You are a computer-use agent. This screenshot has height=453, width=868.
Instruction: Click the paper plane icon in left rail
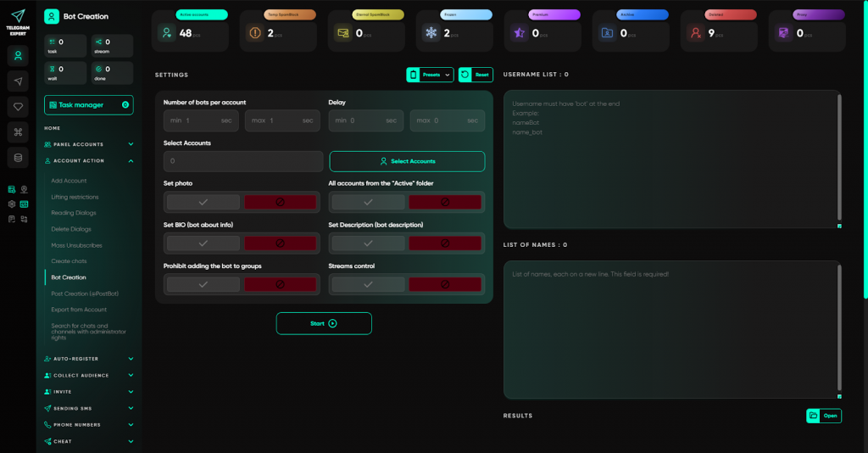[18, 81]
